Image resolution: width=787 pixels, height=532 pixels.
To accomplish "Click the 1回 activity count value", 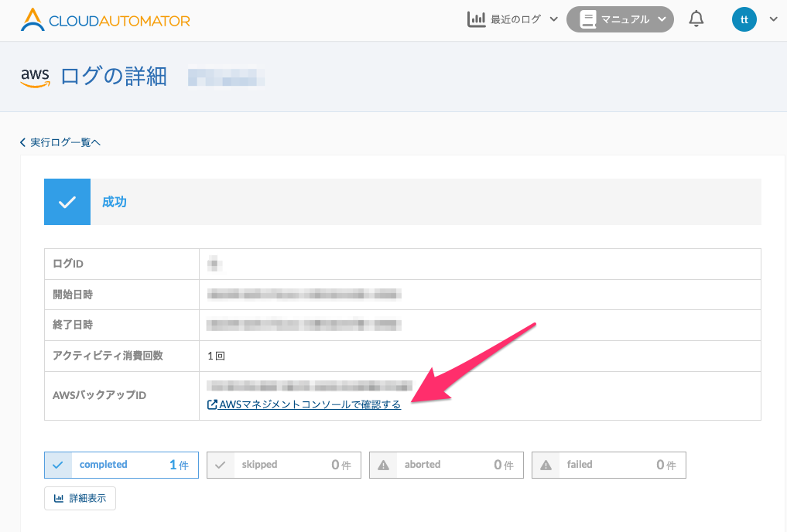I will [x=217, y=356].
